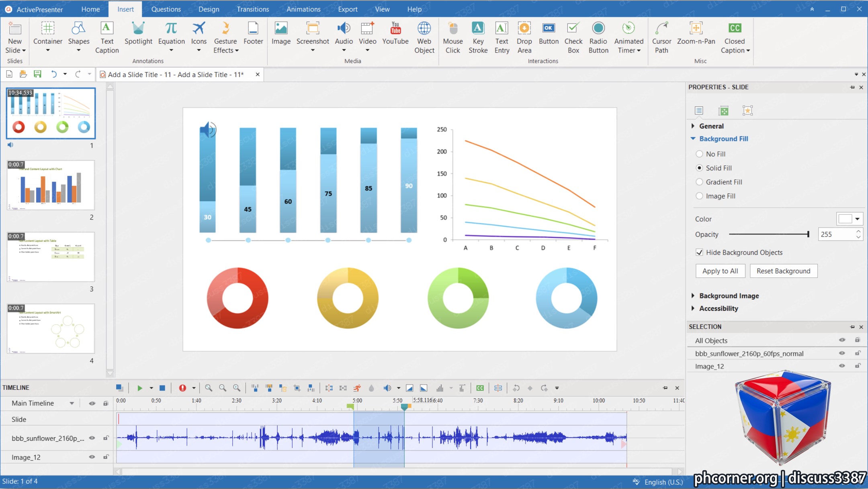The width and height of the screenshot is (868, 489).
Task: Uncheck Hide Background Objects
Action: click(699, 253)
